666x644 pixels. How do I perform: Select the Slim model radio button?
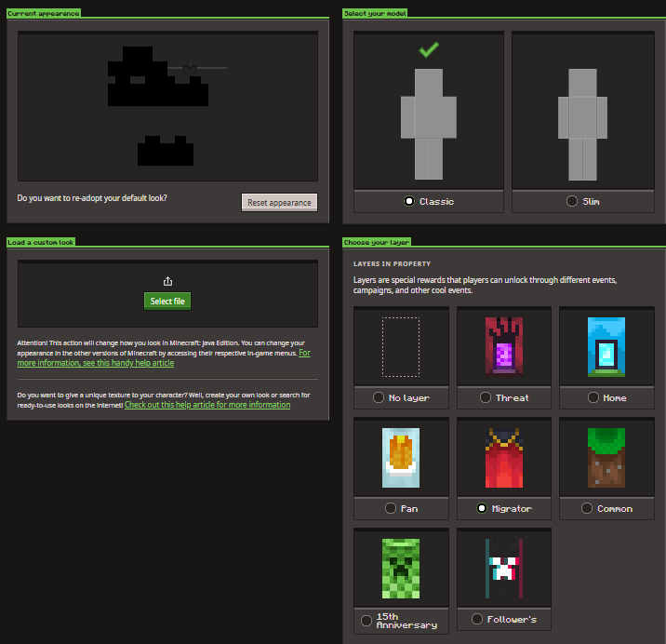pyautogui.click(x=572, y=201)
